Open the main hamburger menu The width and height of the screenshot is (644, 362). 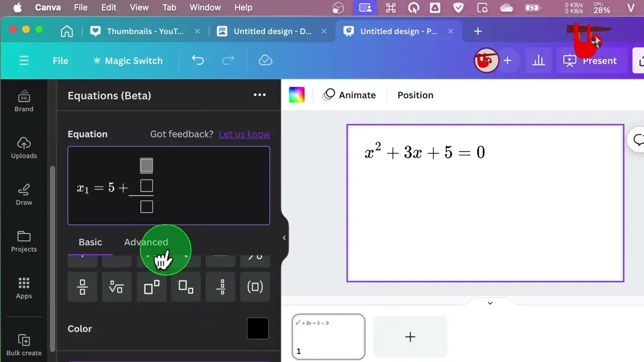24,60
